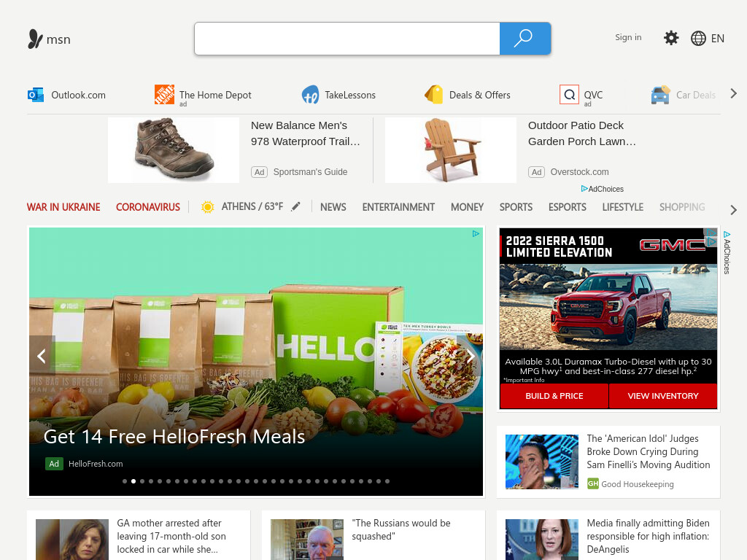This screenshot has height=560, width=747.
Task: Go to previous carousel slide arrow
Action: pos(42,356)
